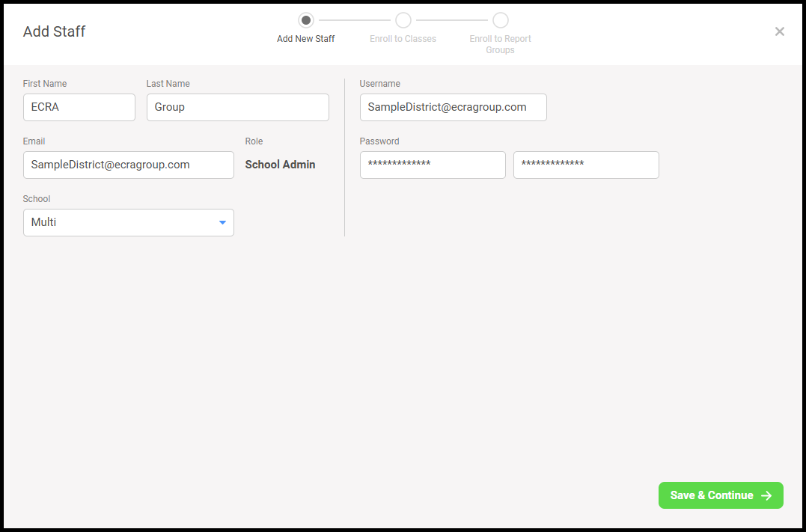Click the first Password field

coord(432,165)
